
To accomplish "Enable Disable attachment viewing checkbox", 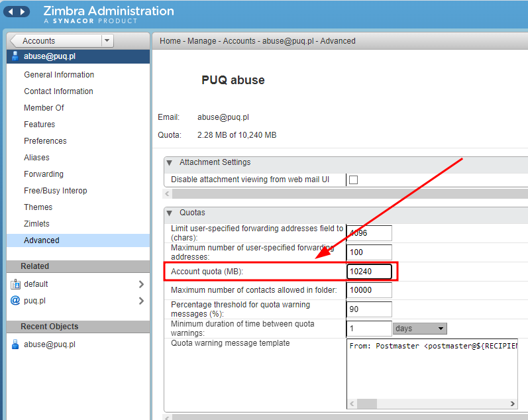I will 353,180.
